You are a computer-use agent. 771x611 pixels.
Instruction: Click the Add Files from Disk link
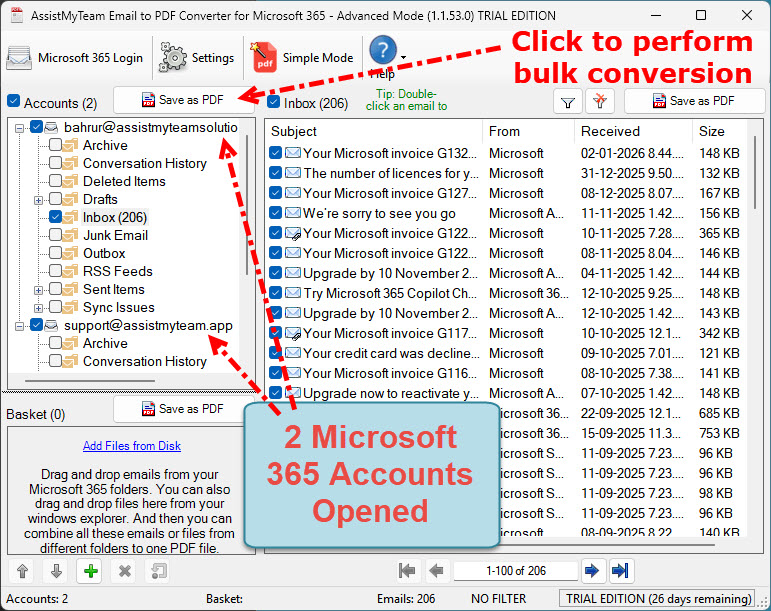click(x=132, y=446)
